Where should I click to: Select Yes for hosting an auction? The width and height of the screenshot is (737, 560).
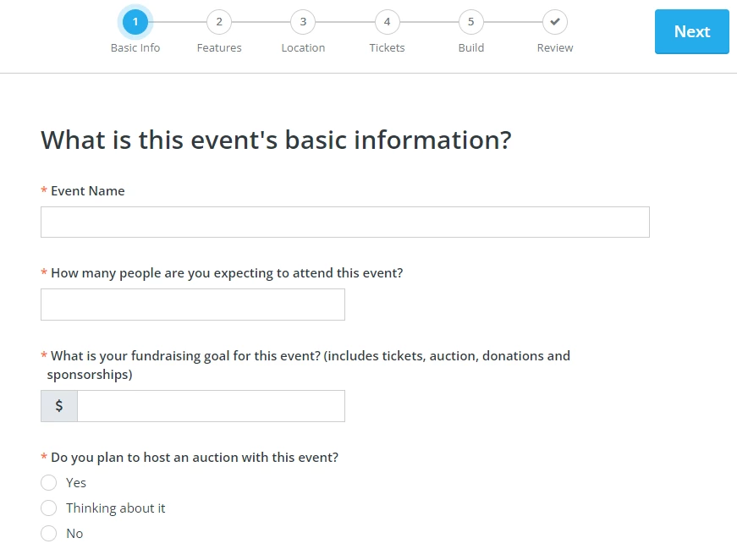coord(49,482)
